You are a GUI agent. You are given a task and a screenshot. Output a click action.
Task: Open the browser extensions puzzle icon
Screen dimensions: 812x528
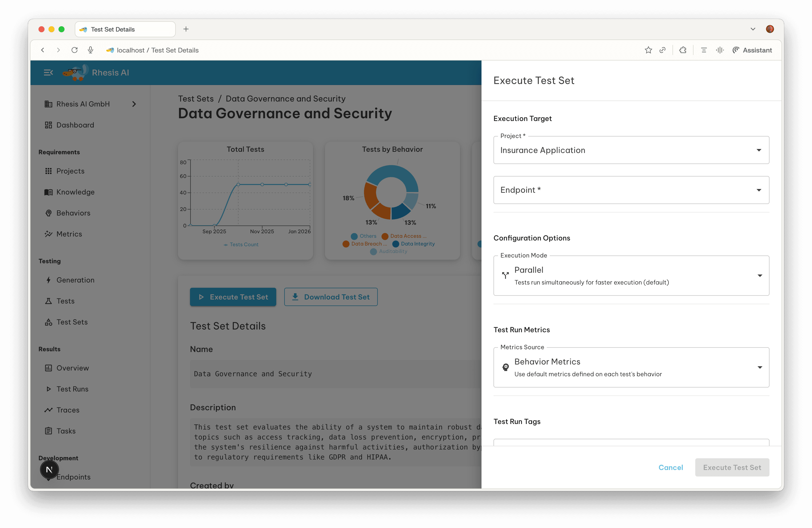tap(683, 50)
